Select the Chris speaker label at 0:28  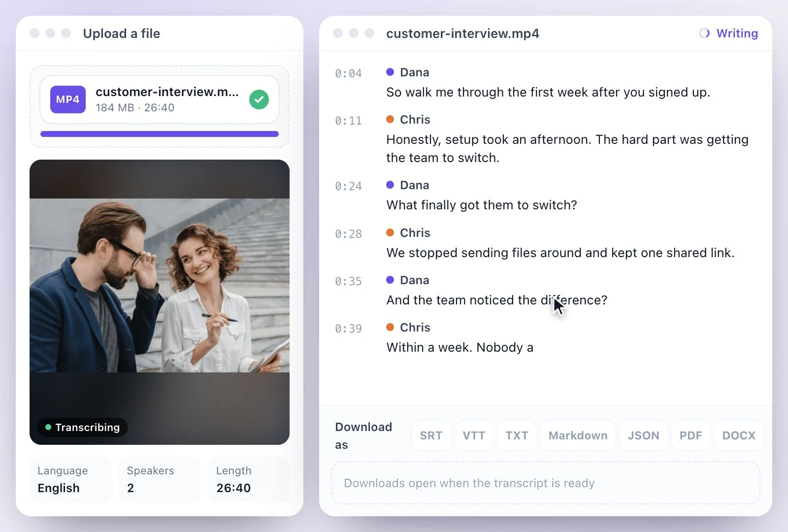[x=408, y=233]
